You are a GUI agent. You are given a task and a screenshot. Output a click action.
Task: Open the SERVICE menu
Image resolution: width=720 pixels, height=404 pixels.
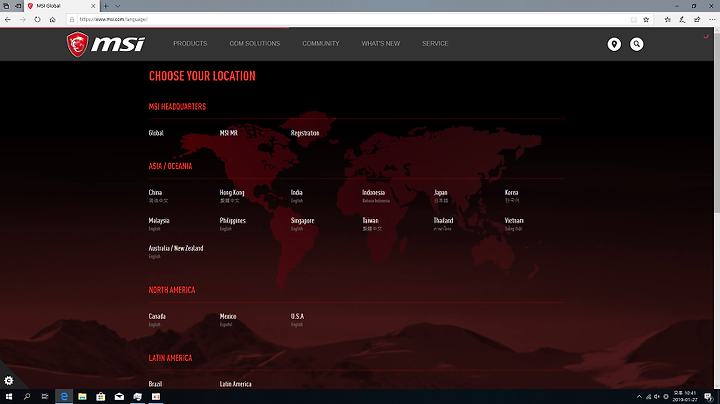pos(435,44)
